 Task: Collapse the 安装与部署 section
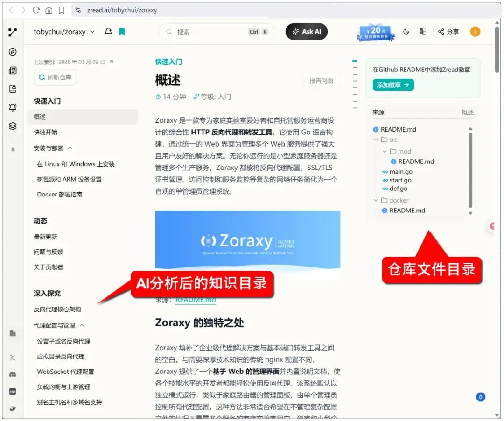pyautogui.click(x=70, y=148)
